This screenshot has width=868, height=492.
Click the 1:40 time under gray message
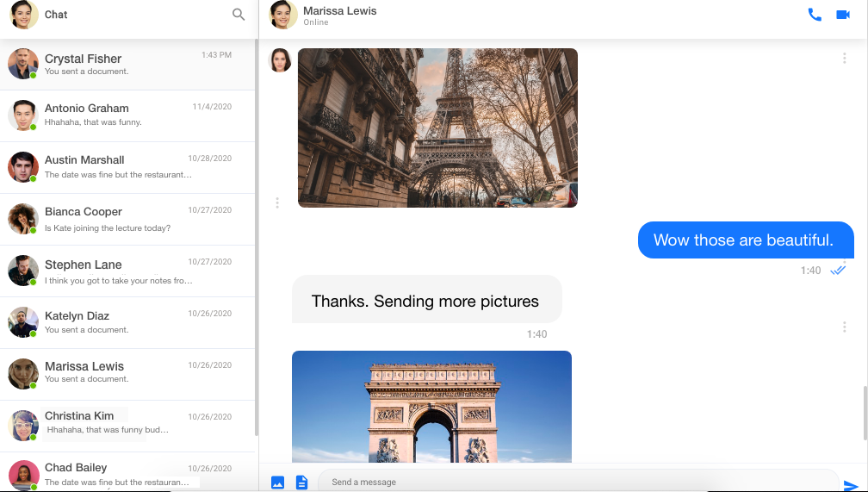click(x=537, y=334)
